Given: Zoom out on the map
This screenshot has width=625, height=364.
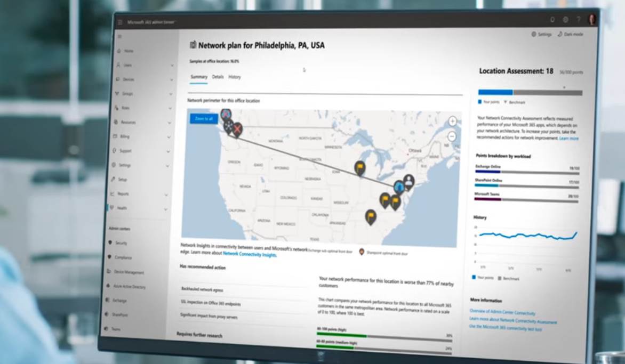Looking at the screenshot, I should [452, 136].
